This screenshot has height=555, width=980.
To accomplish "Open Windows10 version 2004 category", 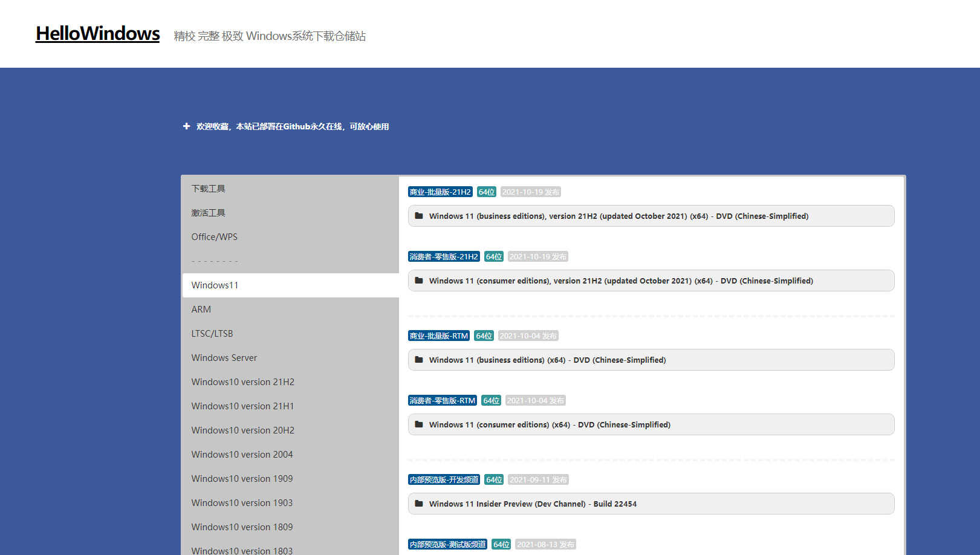I will click(290, 455).
